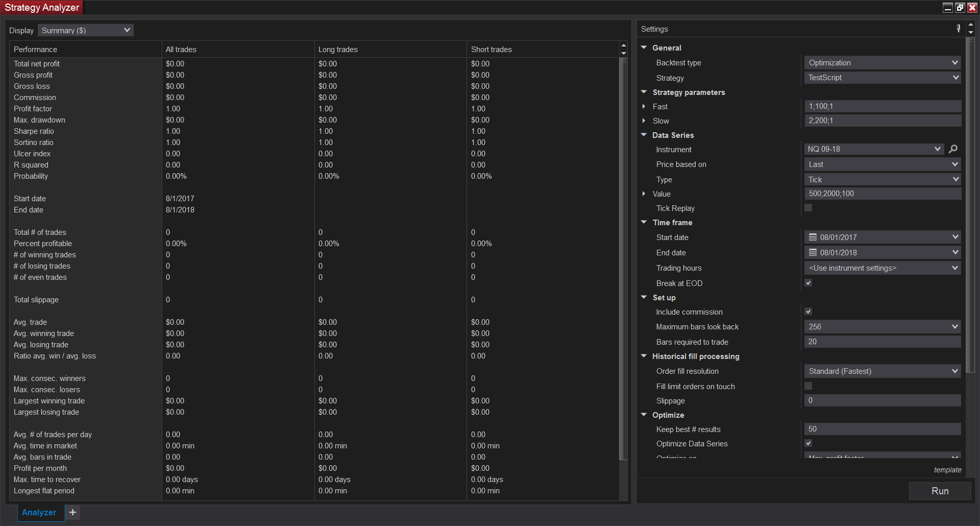Image resolution: width=980 pixels, height=526 pixels.
Task: Open the Start date calendar picker icon
Action: (813, 237)
